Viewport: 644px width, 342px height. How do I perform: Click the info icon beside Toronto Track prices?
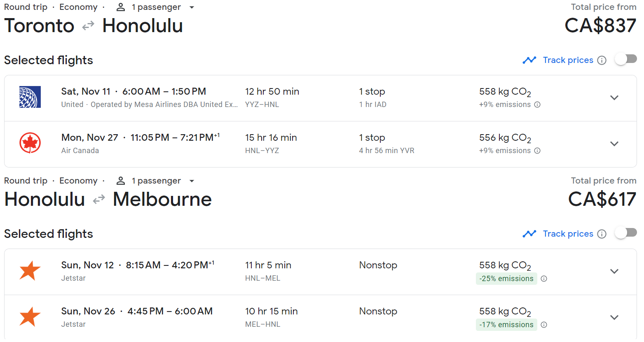[602, 60]
